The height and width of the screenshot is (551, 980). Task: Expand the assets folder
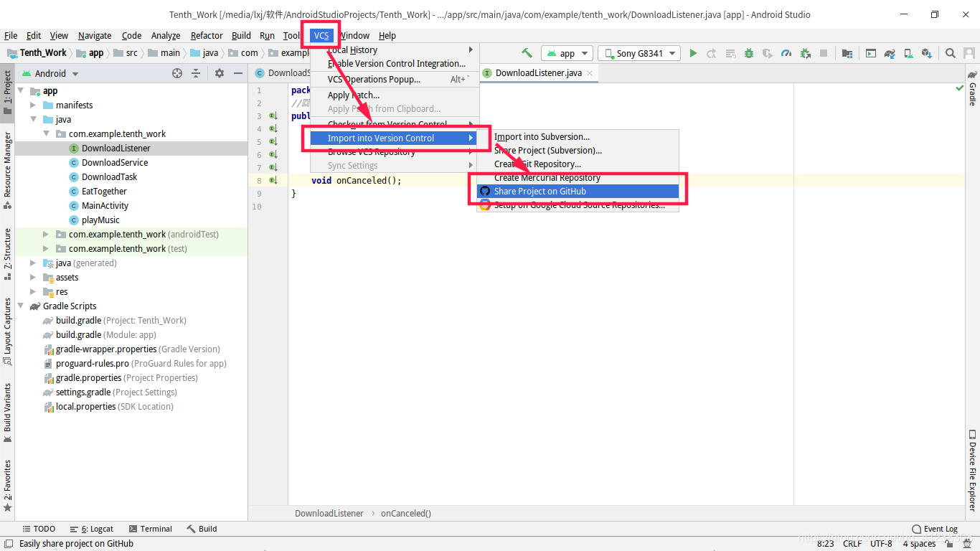[x=33, y=277]
